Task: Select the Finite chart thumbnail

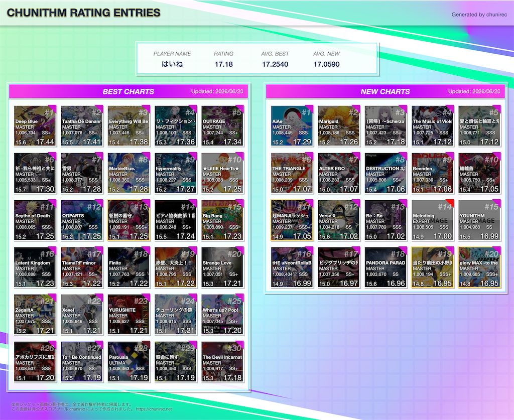Action: (x=129, y=267)
